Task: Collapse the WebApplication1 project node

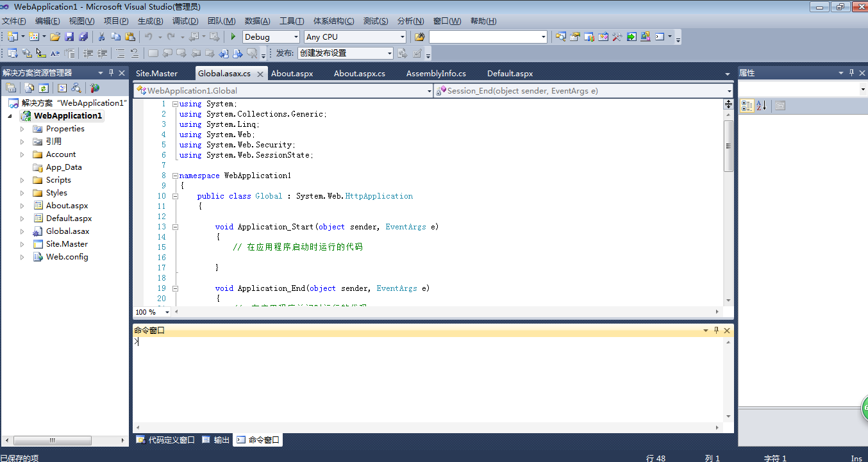Action: pyautogui.click(x=10, y=116)
